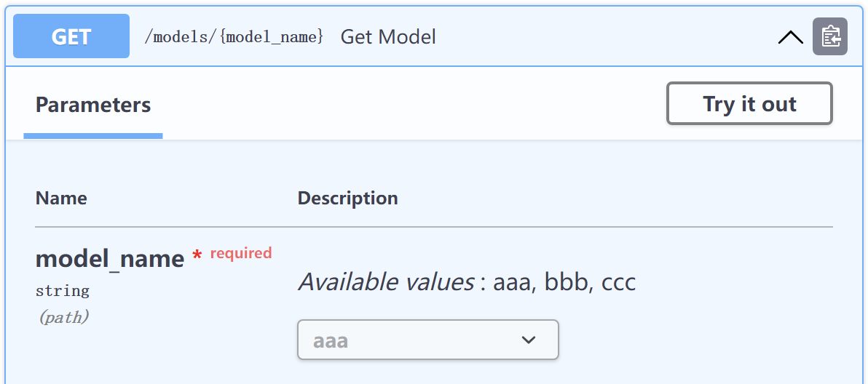Screen dimensions: 868x384
Task: Copy the endpoint path to clipboard
Action: pyautogui.click(x=829, y=36)
